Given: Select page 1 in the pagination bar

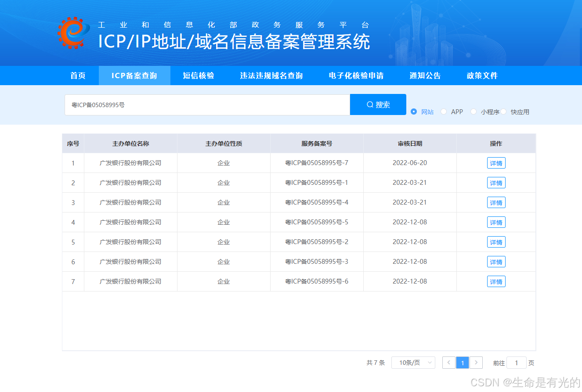Looking at the screenshot, I should [x=462, y=363].
